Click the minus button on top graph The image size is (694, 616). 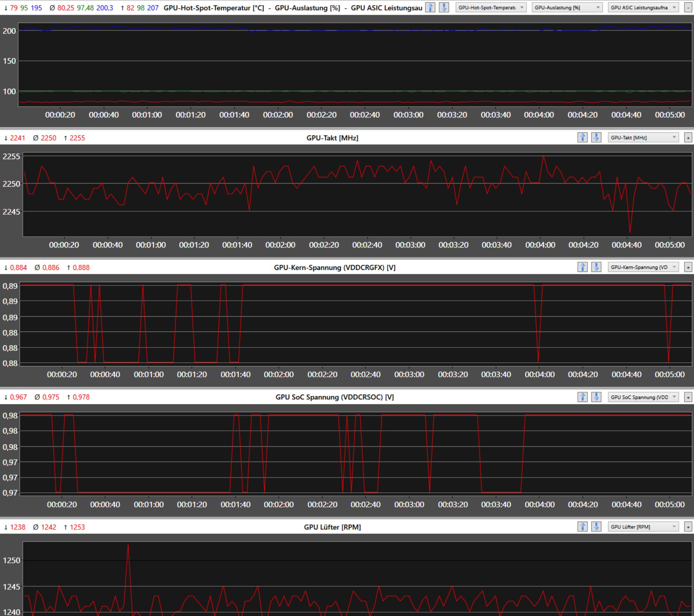point(688,7)
